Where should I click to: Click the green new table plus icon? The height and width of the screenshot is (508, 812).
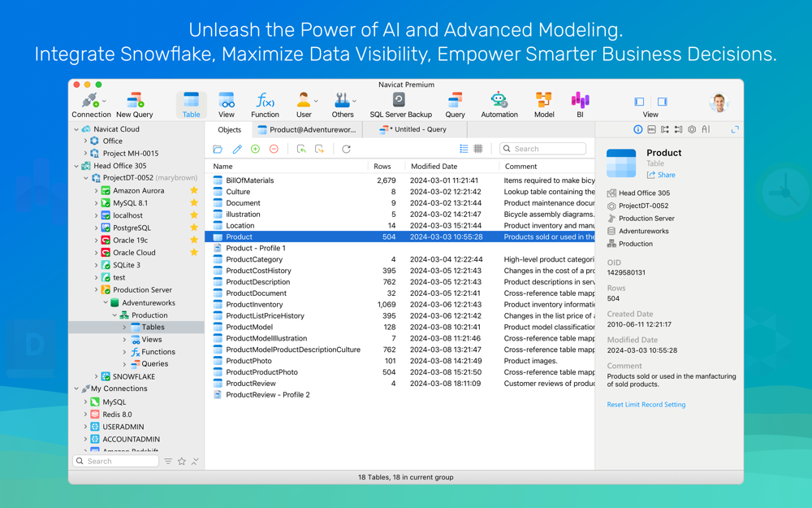(x=255, y=150)
